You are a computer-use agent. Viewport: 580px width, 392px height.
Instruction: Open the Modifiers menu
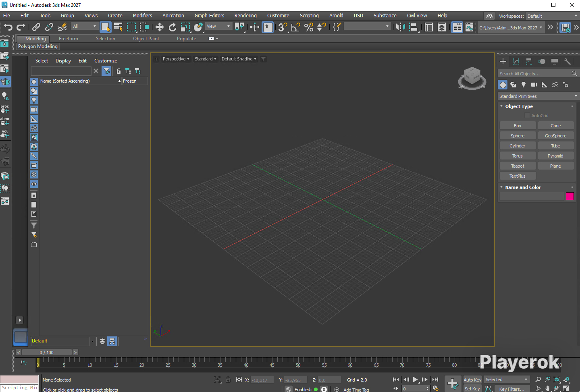(x=142, y=16)
